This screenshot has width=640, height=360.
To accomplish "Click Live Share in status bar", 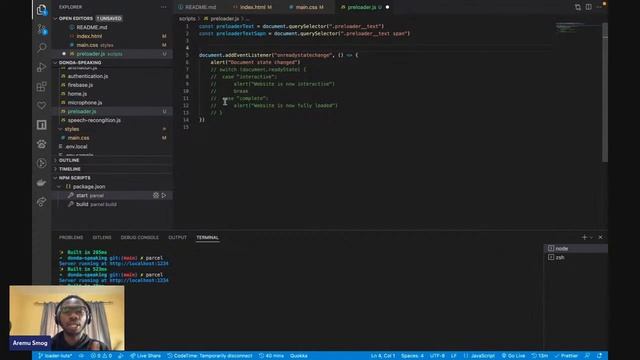I will click(x=145, y=356).
